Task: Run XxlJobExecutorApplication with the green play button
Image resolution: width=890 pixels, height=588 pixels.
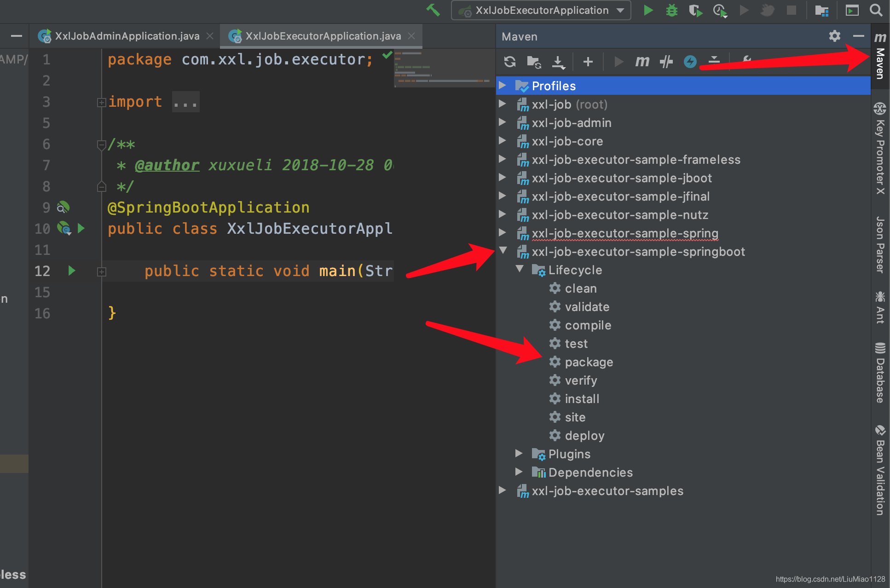Action: tap(648, 10)
